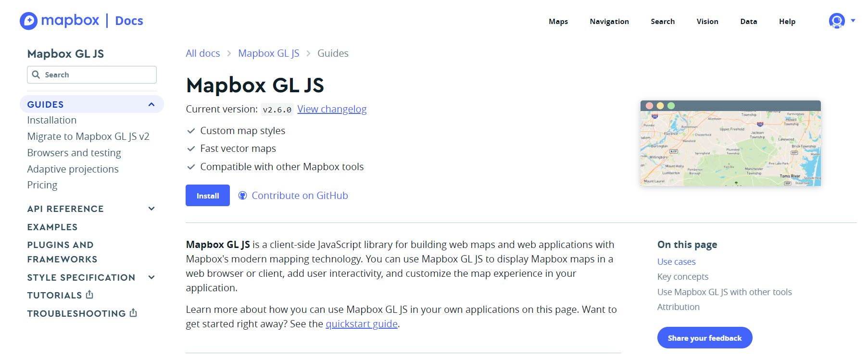Open the View changelog link
The width and height of the screenshot is (868, 359).
(x=332, y=109)
